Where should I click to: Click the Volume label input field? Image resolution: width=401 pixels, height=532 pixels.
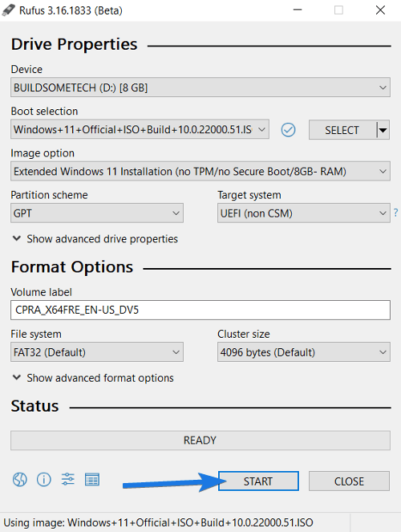pyautogui.click(x=200, y=310)
